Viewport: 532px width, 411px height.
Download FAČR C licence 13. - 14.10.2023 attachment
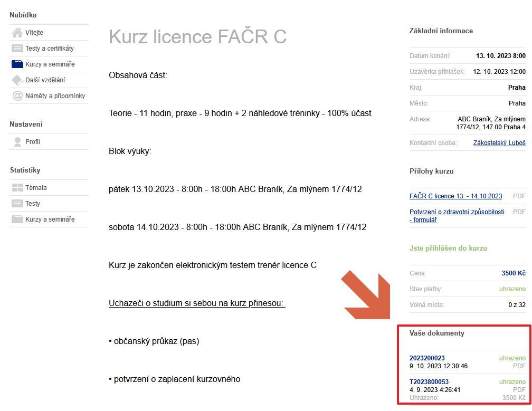(455, 196)
